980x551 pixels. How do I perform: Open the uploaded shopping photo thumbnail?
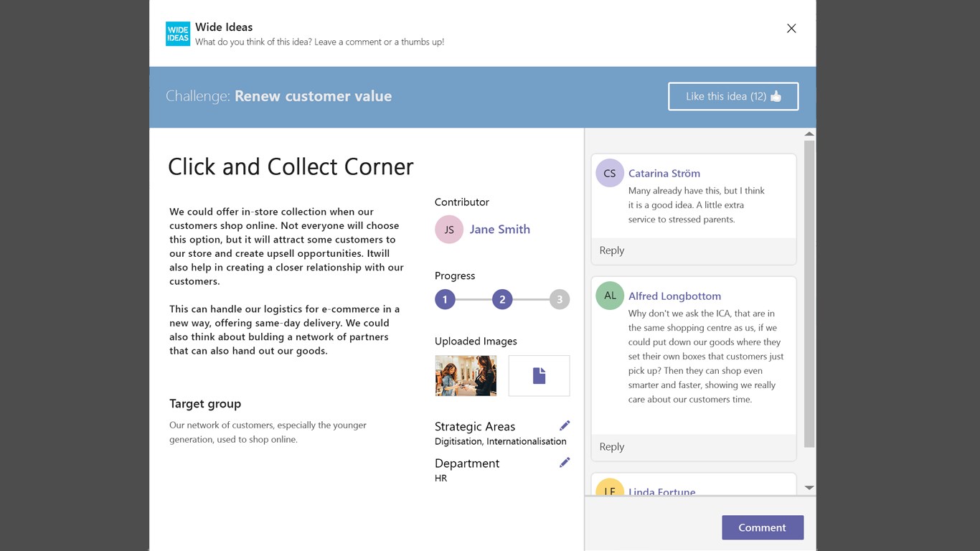[466, 375]
